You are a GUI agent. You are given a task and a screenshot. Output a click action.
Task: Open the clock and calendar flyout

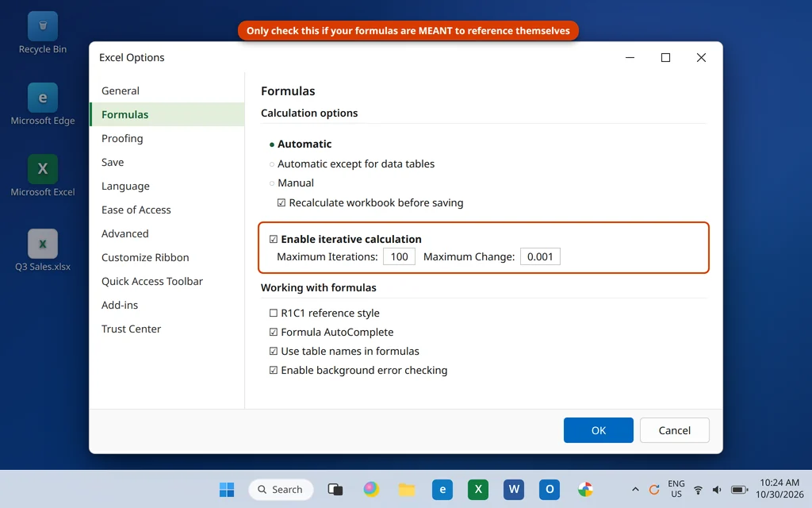pyautogui.click(x=779, y=489)
